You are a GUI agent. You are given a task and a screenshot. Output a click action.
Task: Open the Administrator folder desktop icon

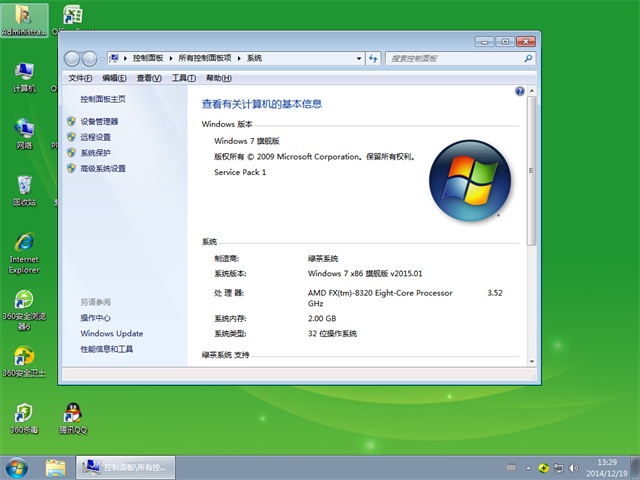pyautogui.click(x=24, y=20)
